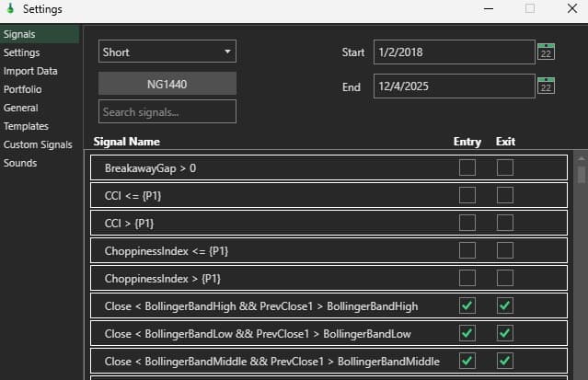This screenshot has height=380, width=588.
Task: Uncheck Entry for Close < BollingerBandHigh signal
Action: (x=467, y=305)
